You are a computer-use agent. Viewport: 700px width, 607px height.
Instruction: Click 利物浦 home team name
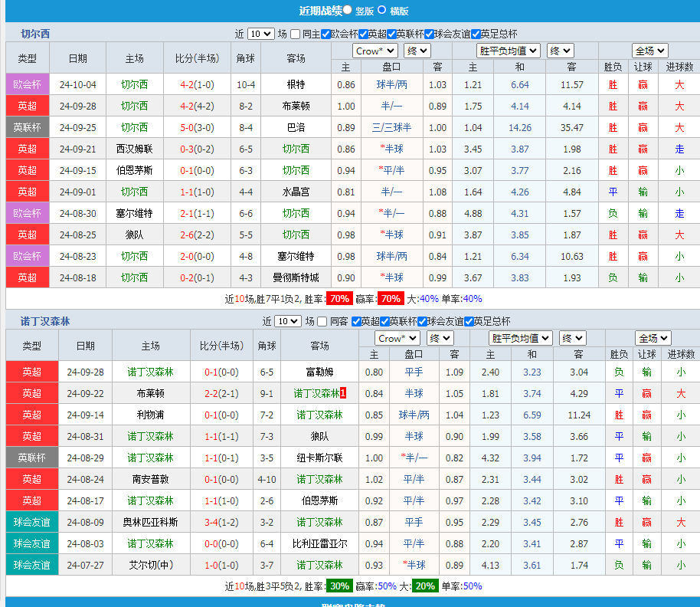(x=150, y=415)
